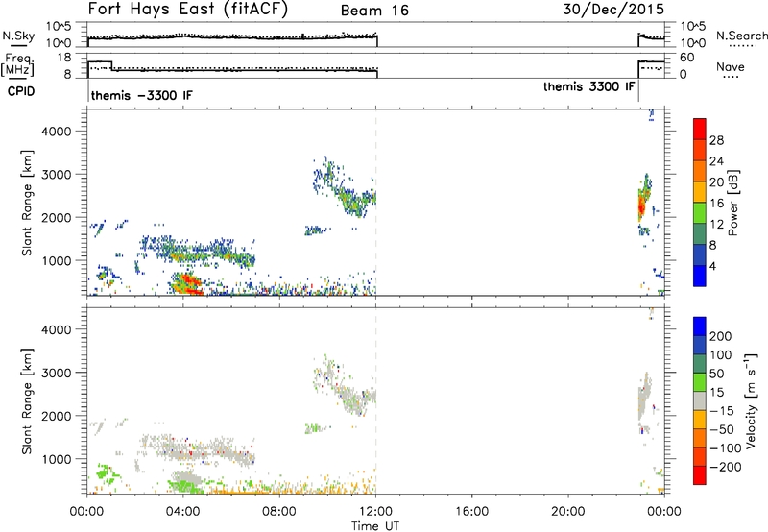Click the 20:00 time tick label

[567, 512]
